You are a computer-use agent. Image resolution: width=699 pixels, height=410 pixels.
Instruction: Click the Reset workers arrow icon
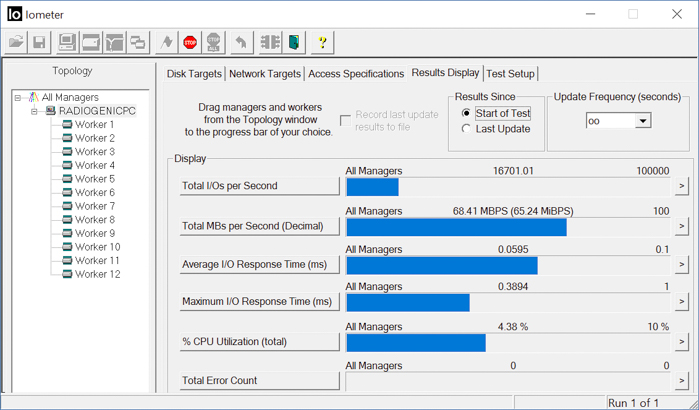click(x=241, y=43)
